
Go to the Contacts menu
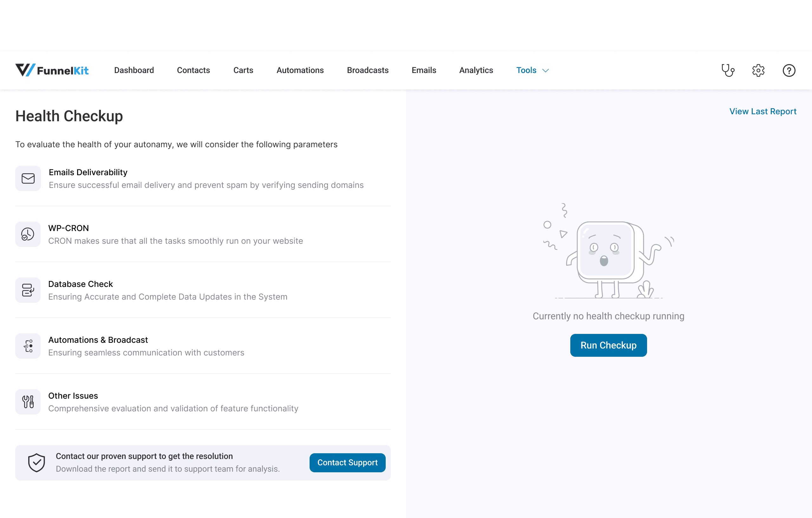[x=193, y=70]
